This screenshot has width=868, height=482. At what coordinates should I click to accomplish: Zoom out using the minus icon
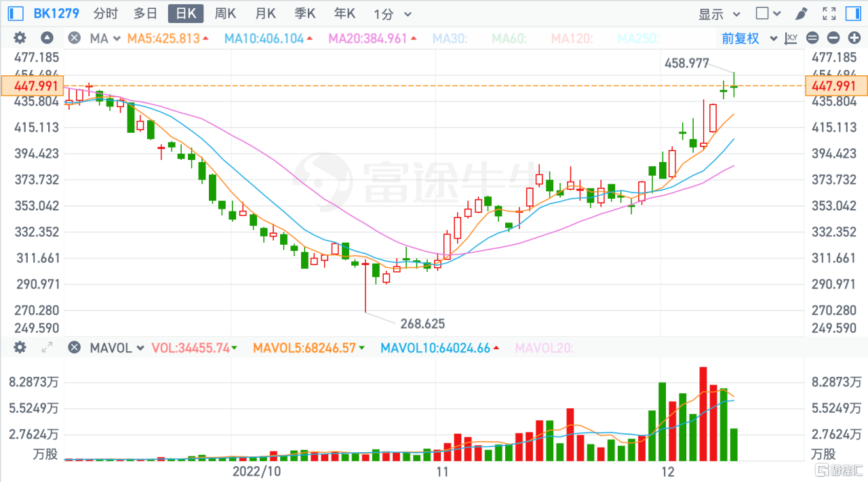[833, 38]
